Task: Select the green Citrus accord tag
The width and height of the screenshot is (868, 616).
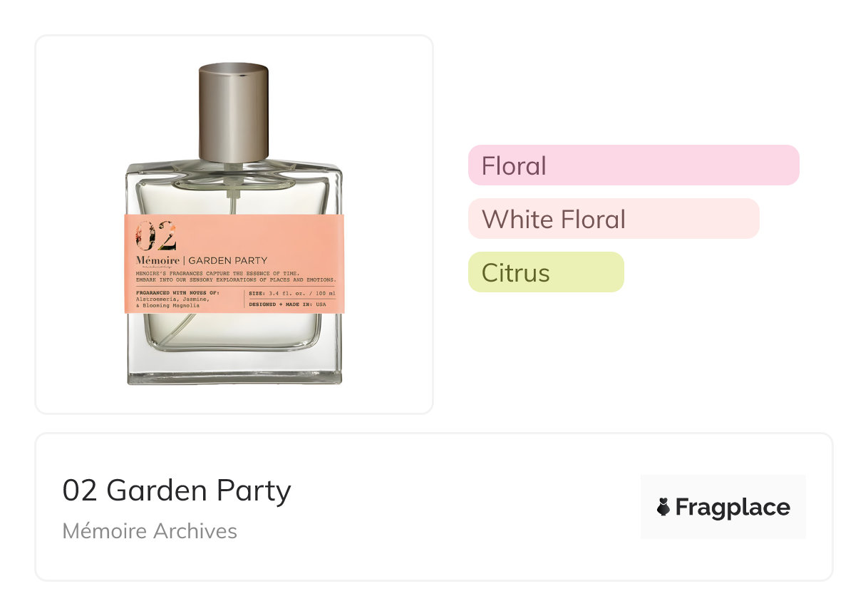Action: 545,272
